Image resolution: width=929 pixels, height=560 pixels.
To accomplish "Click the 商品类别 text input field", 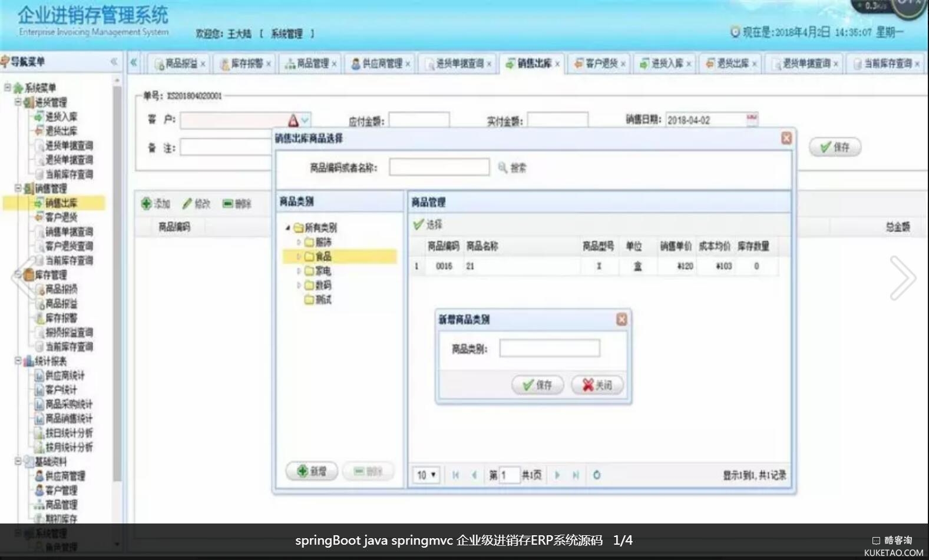I will pos(549,348).
